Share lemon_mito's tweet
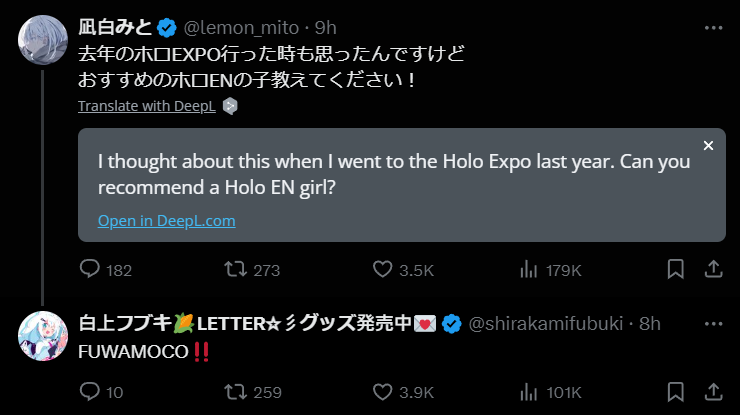 click(x=714, y=269)
